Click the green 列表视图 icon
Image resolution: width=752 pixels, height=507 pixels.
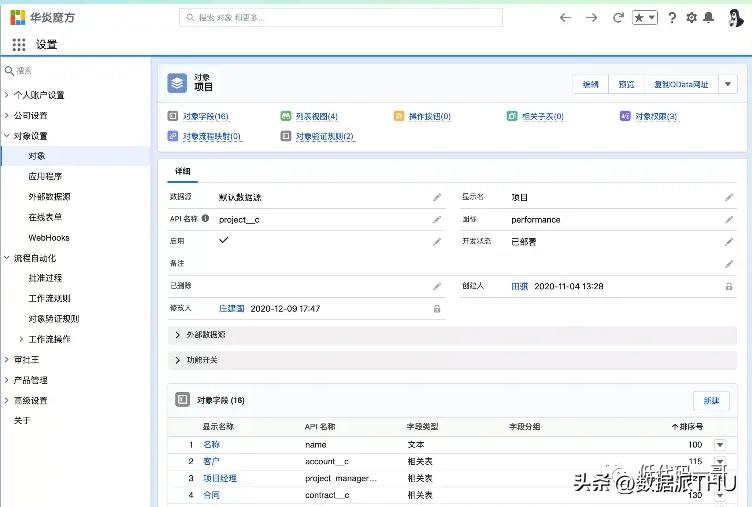pyautogui.click(x=286, y=116)
